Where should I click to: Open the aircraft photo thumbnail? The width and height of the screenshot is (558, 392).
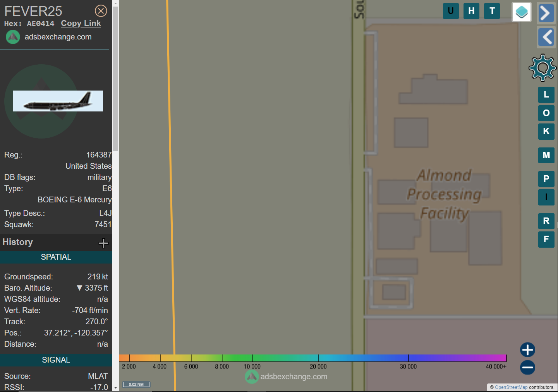(x=58, y=101)
